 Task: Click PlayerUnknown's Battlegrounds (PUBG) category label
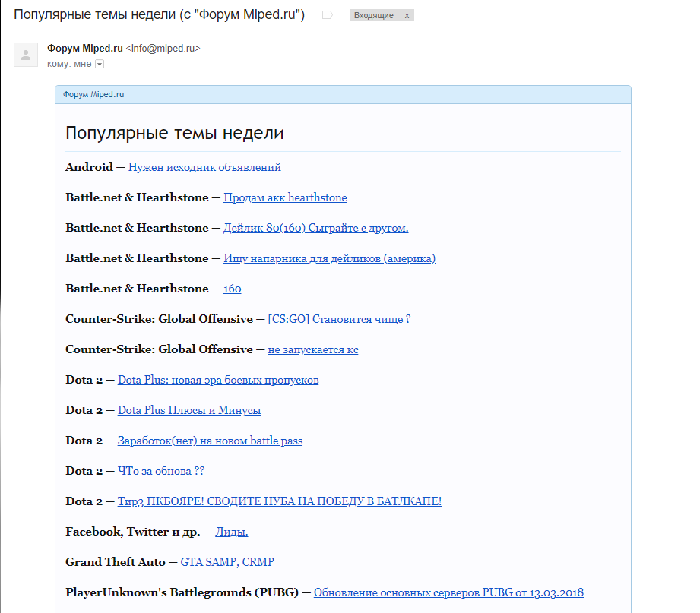pos(182,592)
